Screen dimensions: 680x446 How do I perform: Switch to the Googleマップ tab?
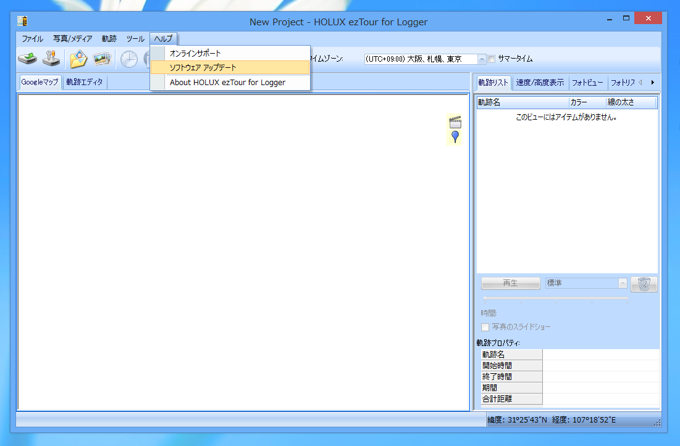[39, 82]
